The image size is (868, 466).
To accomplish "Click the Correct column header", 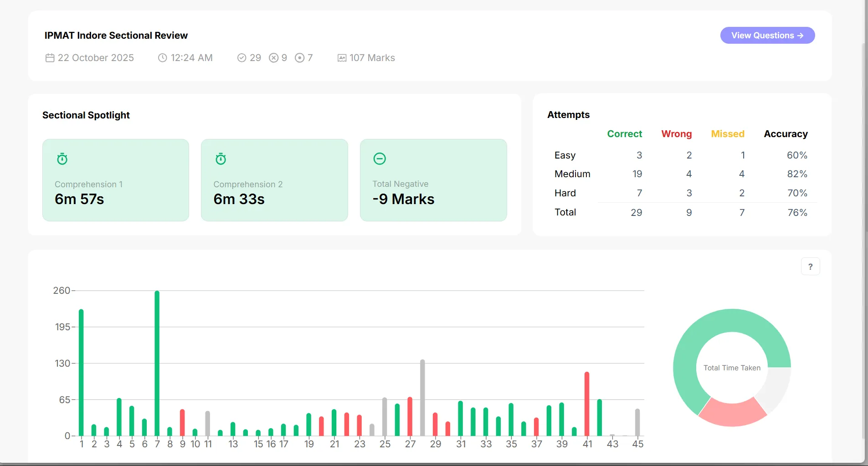I will pos(624,134).
